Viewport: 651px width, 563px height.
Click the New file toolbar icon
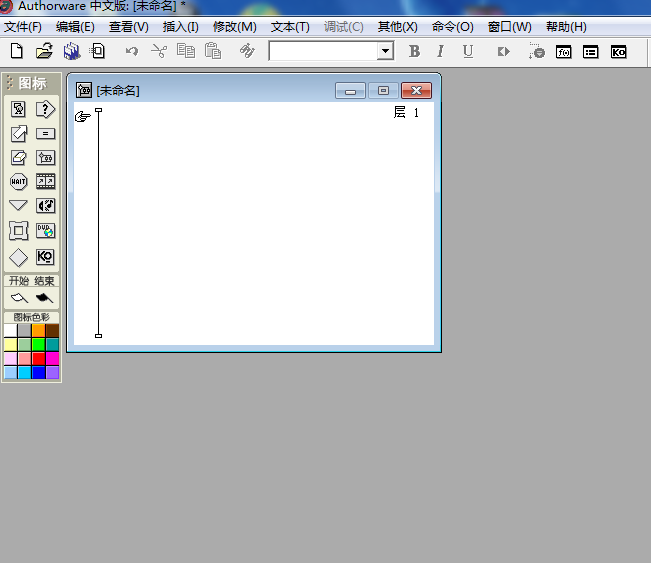coord(17,51)
